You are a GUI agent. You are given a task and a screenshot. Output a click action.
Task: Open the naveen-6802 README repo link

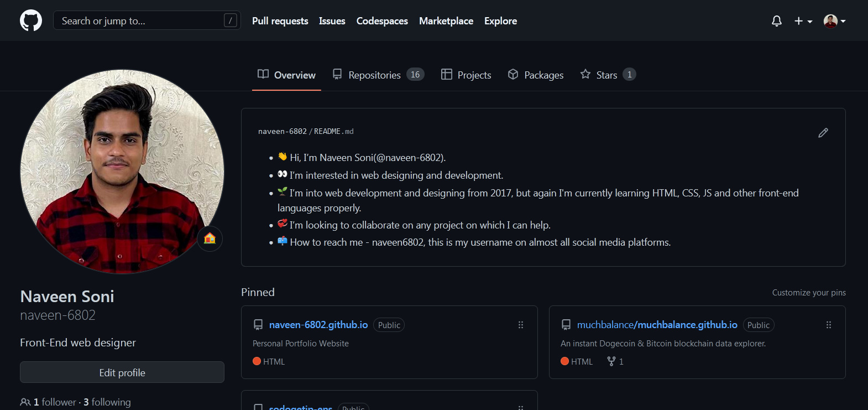click(282, 132)
